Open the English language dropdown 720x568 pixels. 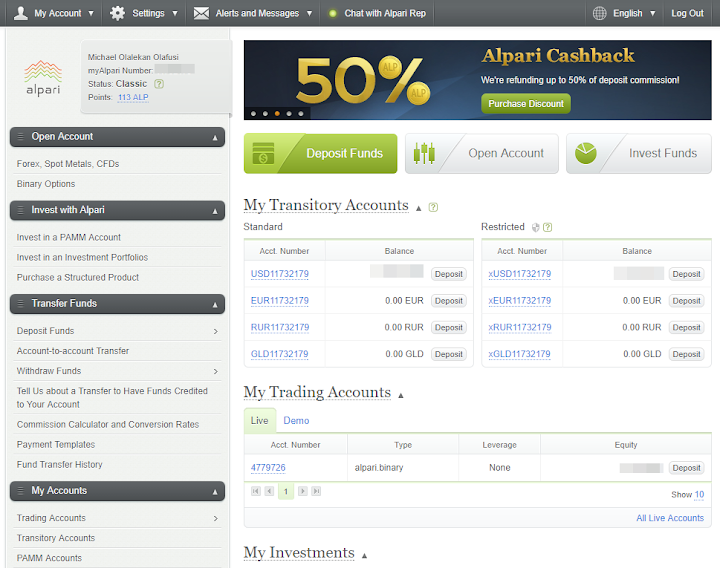click(x=652, y=14)
